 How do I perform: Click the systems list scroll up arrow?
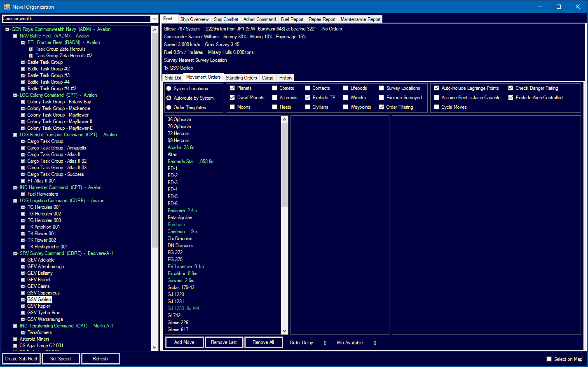tap(284, 119)
